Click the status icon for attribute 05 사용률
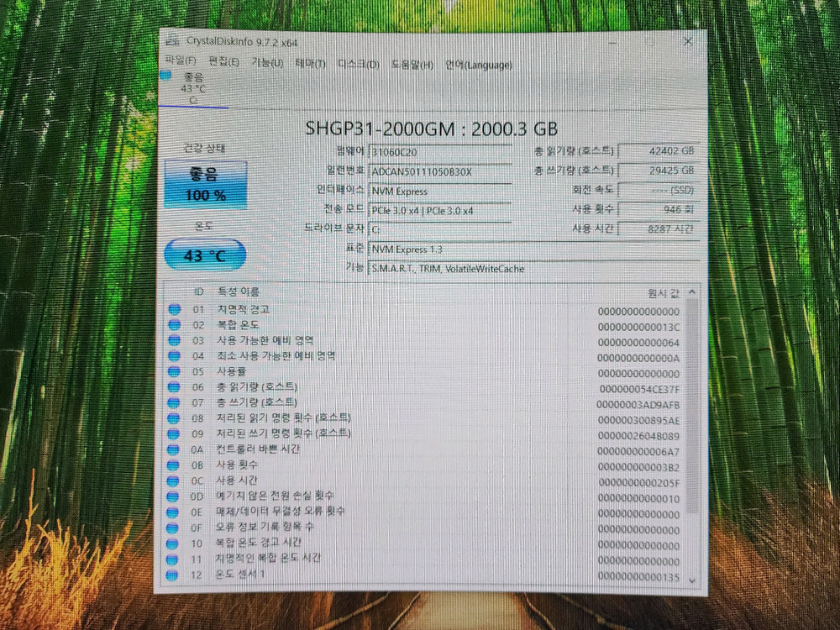Image resolution: width=840 pixels, height=630 pixels. pos(174,371)
